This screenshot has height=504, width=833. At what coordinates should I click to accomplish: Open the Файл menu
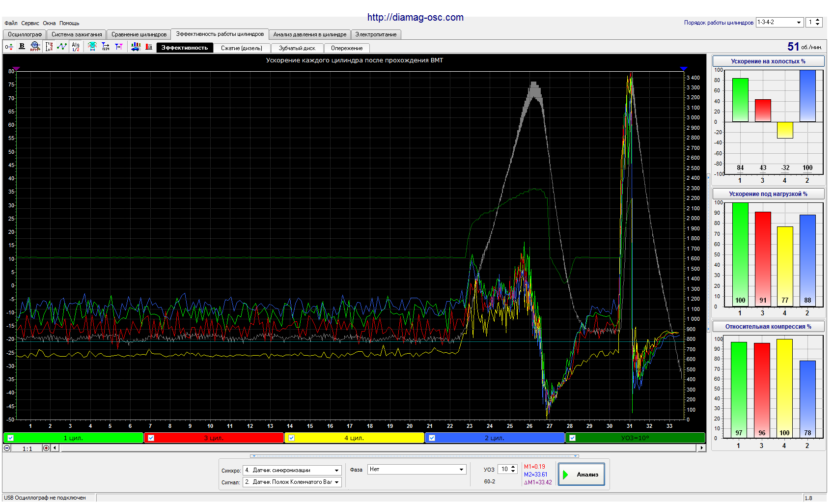[x=11, y=23]
